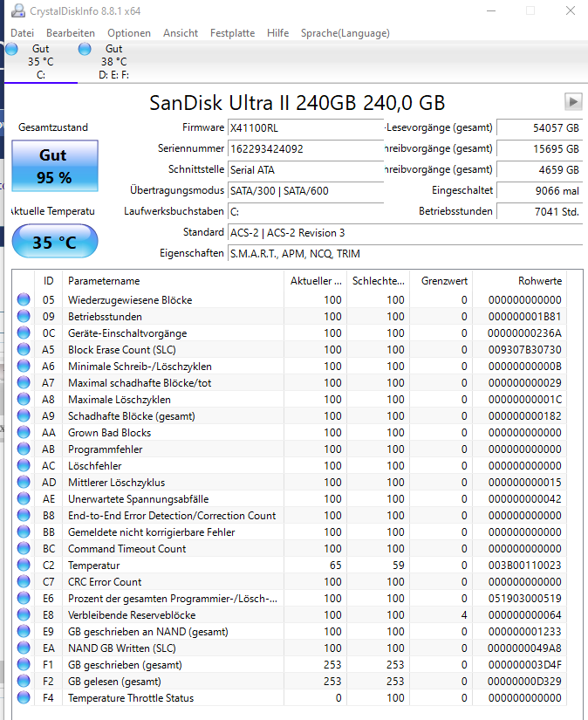
Task: Click Übertragungsmodus field SATA/300 | SATA/600
Action: [305, 190]
